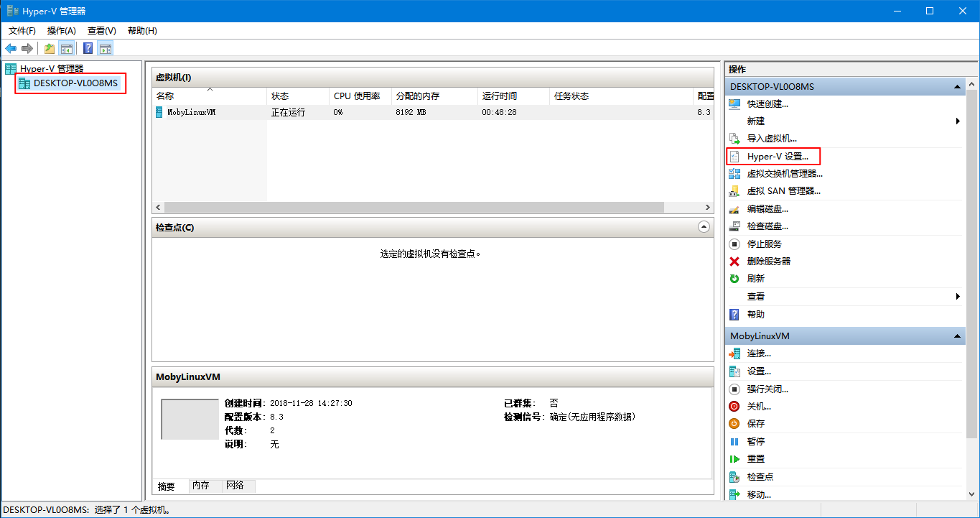Select the DESKTOP-VL0O8MS server in the tree

point(75,83)
